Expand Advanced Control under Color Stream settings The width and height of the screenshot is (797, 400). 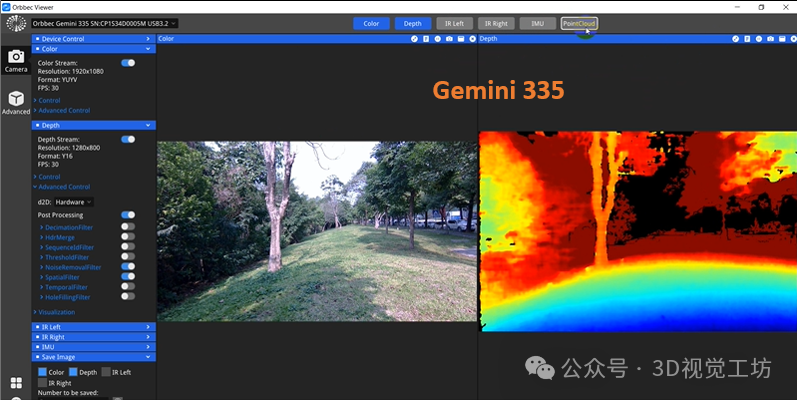pos(62,110)
